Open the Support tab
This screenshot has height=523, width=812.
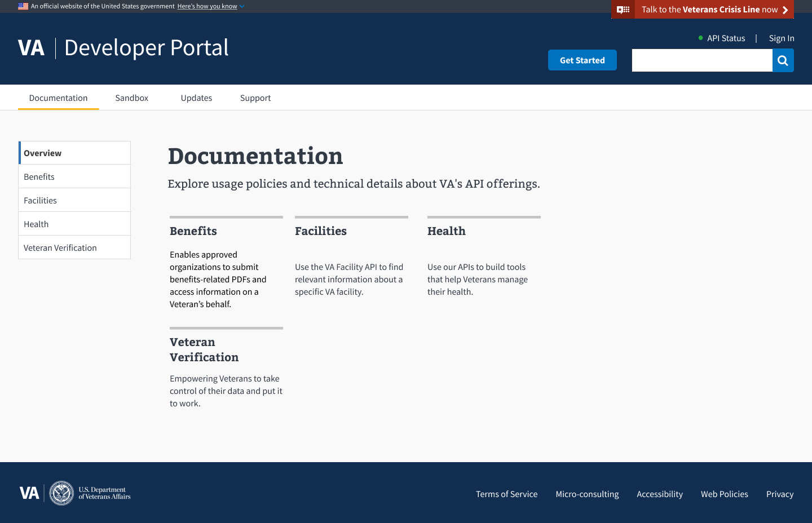pyautogui.click(x=255, y=98)
